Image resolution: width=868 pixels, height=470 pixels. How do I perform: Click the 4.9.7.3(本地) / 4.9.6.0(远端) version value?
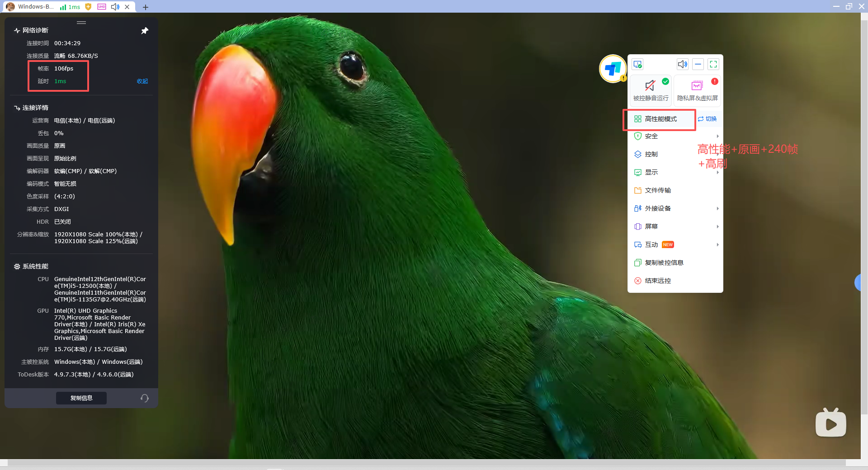tap(94, 375)
